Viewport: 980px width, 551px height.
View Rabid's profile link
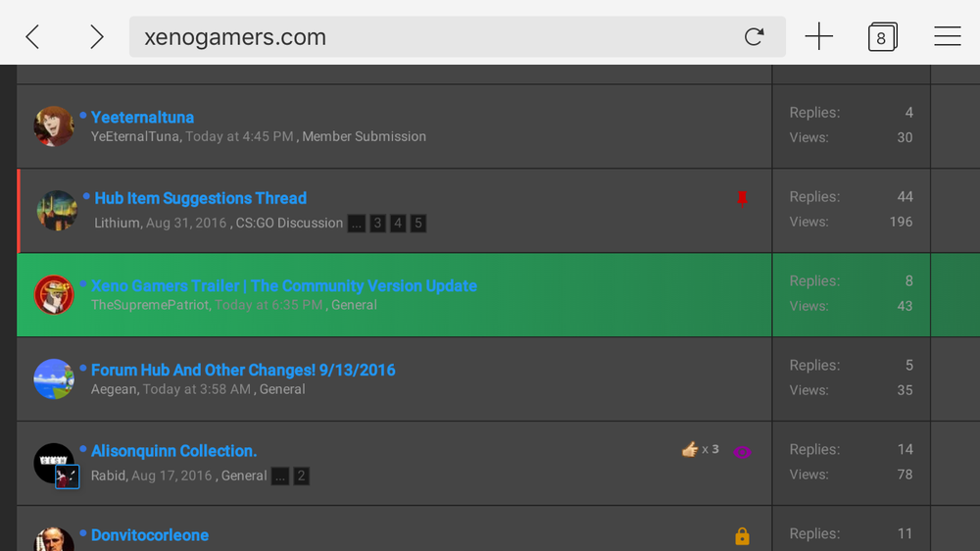(108, 476)
